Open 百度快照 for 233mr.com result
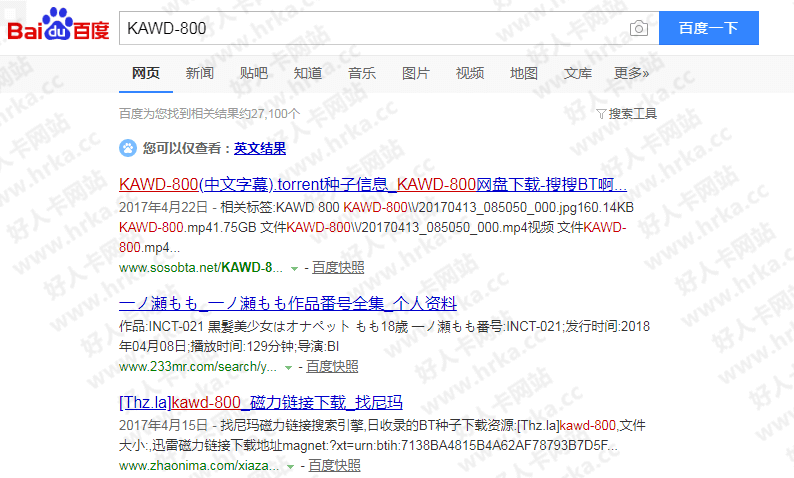Viewport: 794px width, 478px height. (x=332, y=366)
